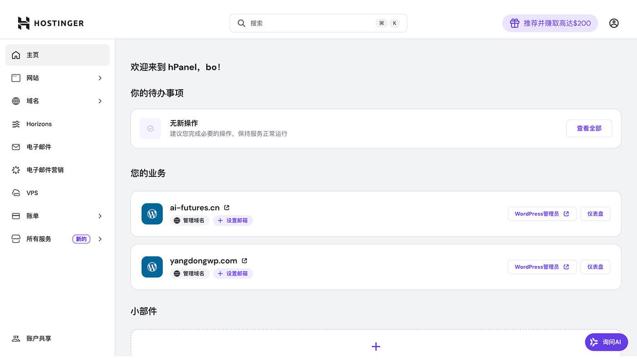
Task: Expand the 网站 sidebar section
Action: pos(100,78)
